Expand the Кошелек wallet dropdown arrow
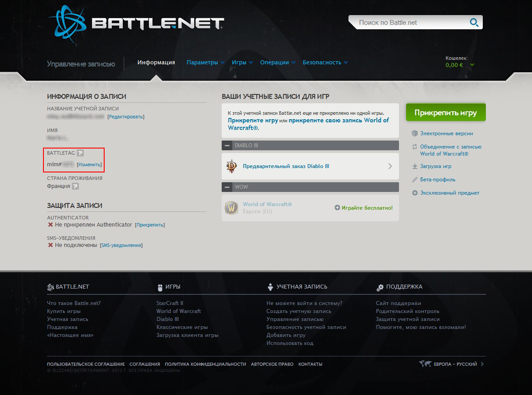Screen dimensions: 532x395 point(472,65)
